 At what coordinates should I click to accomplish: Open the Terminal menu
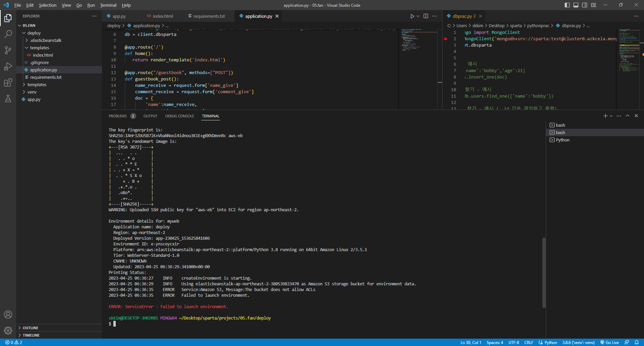pos(108,5)
